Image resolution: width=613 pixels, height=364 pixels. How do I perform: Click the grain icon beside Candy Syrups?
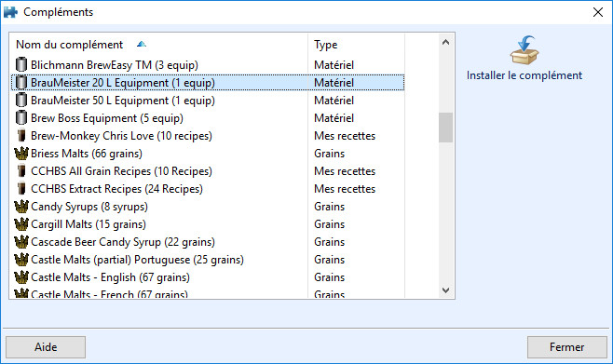pyautogui.click(x=21, y=207)
